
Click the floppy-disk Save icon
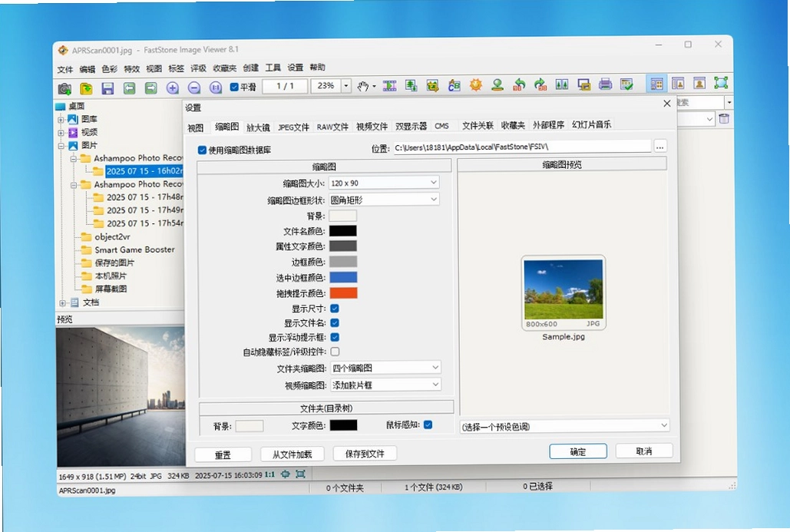pos(107,88)
